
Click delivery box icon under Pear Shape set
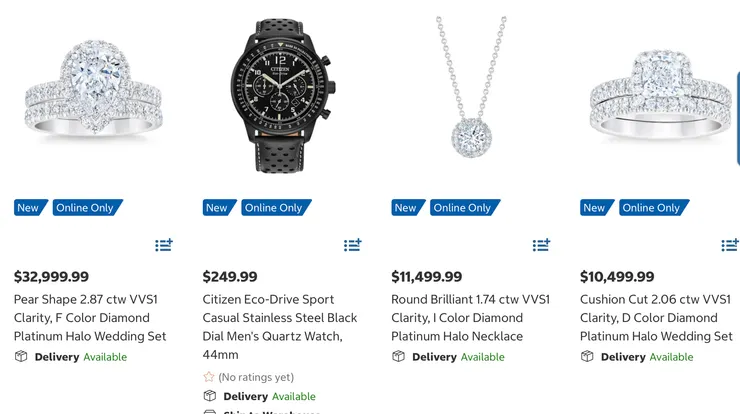21,357
